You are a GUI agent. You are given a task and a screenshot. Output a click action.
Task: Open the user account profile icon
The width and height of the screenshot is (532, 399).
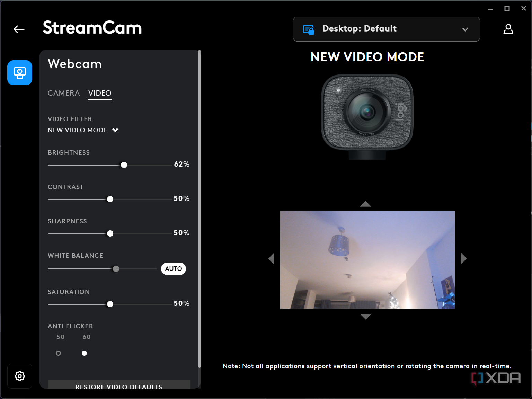[x=508, y=29]
